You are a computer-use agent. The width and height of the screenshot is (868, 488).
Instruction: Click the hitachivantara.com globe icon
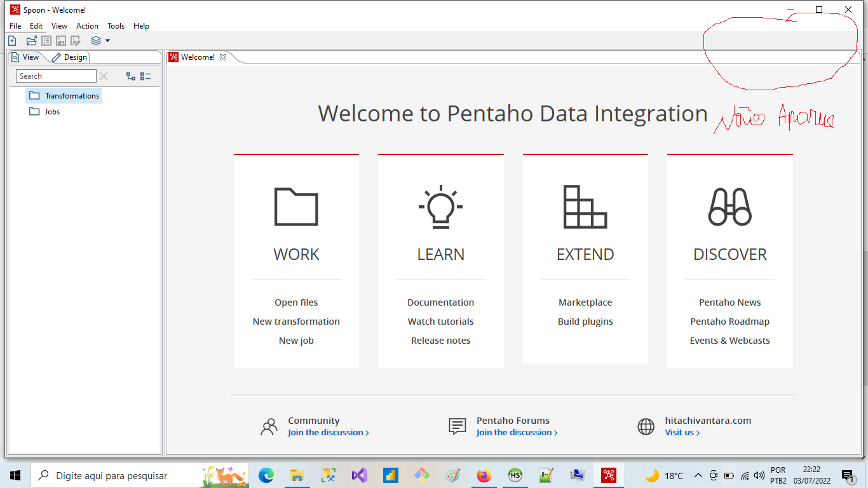(646, 426)
